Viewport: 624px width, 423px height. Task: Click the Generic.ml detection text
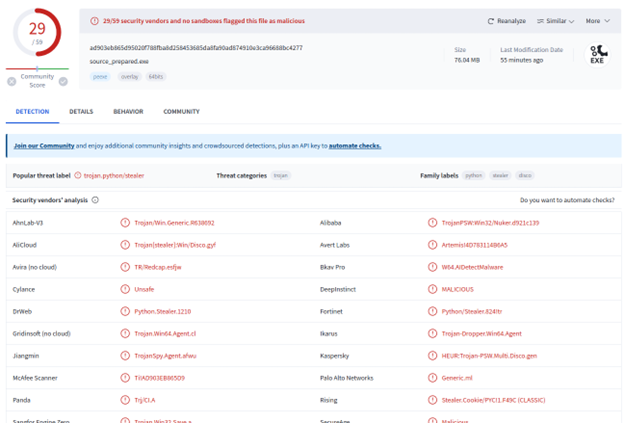click(457, 378)
